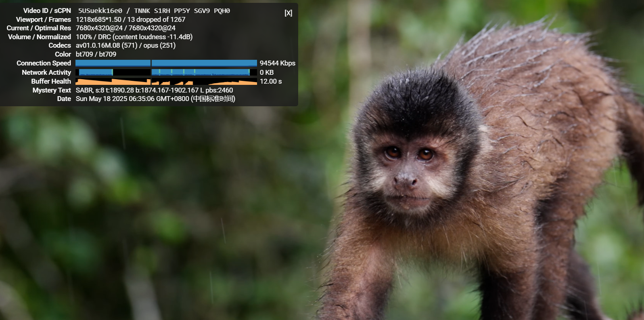Click the Buffer Health label
This screenshot has height=320, width=644.
click(51, 81)
